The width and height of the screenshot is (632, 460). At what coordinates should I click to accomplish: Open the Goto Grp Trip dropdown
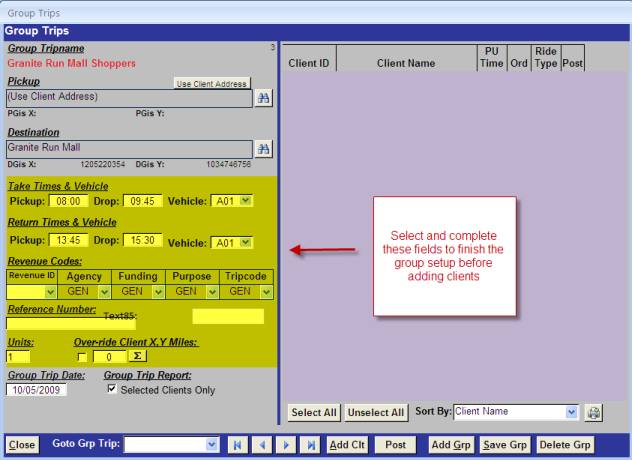point(211,444)
